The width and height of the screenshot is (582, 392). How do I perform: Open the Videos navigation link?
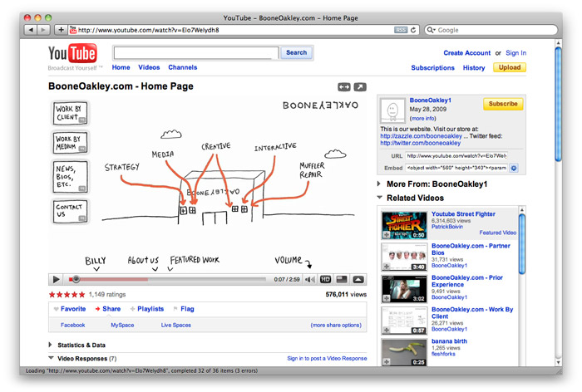coord(149,67)
